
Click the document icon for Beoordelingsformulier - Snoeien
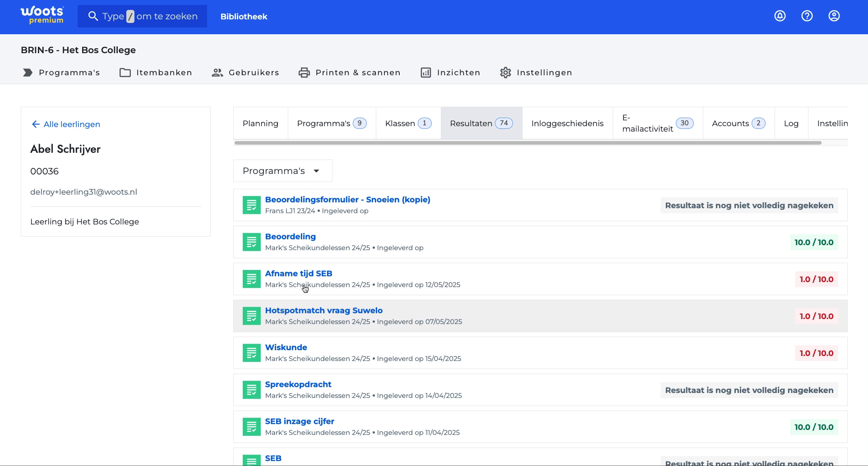(252, 205)
